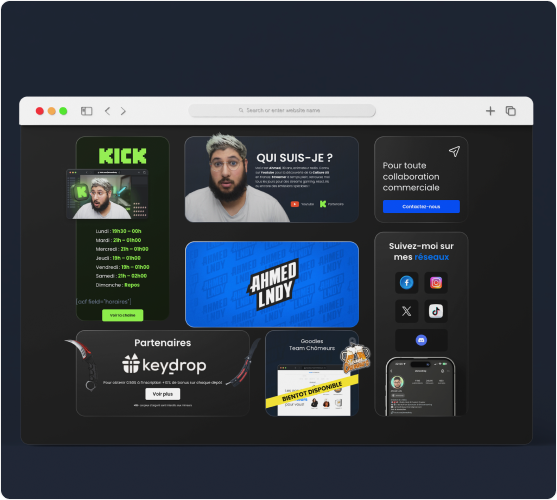Go back with the browser back arrow

point(107,111)
